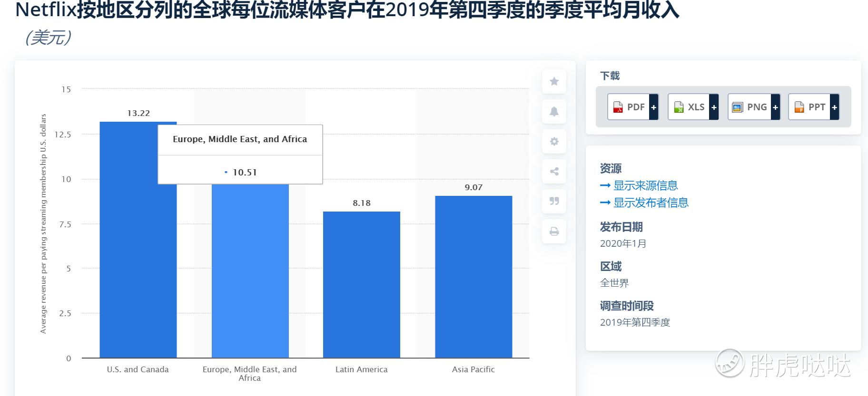Click the Europe, Middle East, Africa bar
The width and height of the screenshot is (868, 396).
click(250, 271)
